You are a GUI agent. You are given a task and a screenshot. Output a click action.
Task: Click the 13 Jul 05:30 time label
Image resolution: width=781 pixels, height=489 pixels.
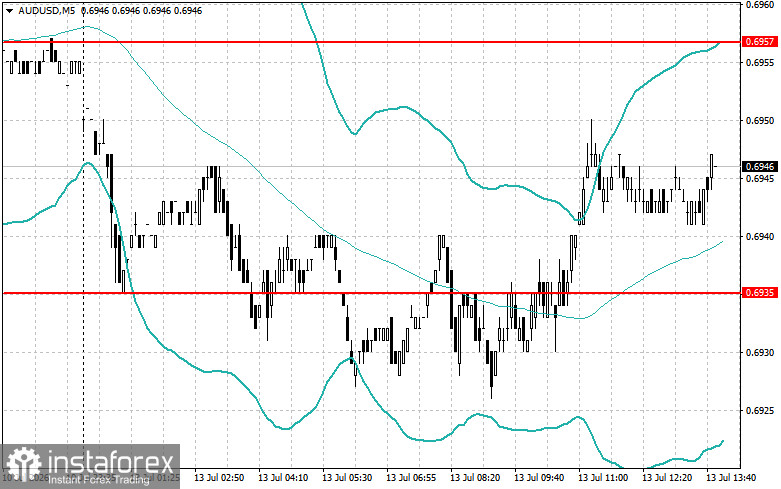click(347, 478)
